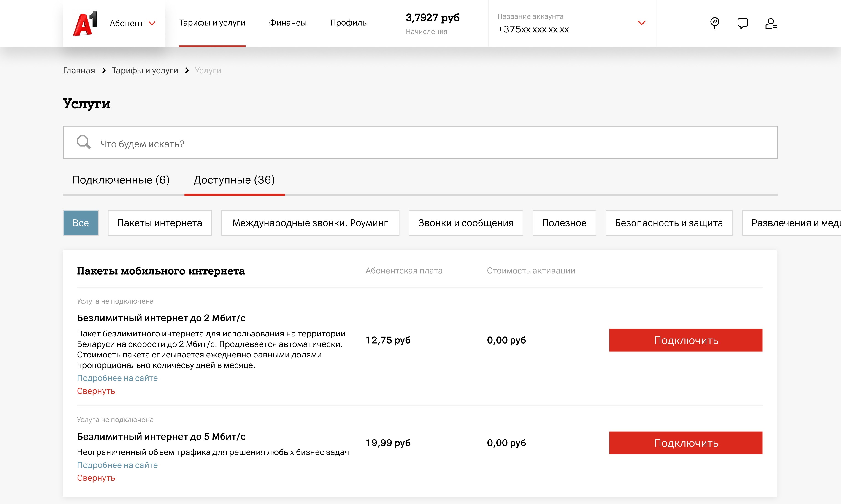
Task: Select the Доступные (36) tab
Action: click(234, 180)
